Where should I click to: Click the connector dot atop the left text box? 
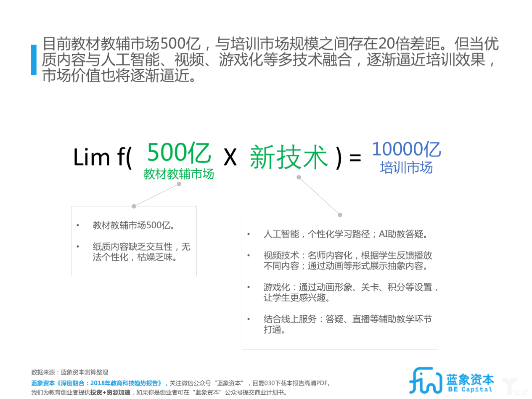(134, 206)
